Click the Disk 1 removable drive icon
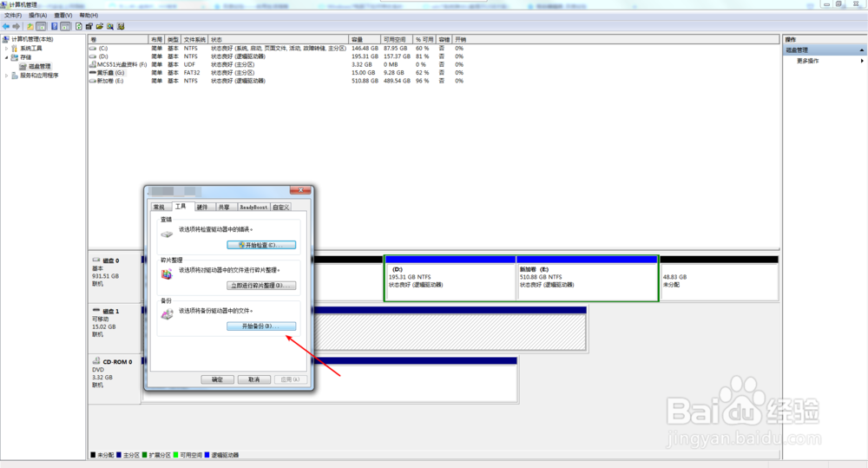This screenshot has width=868, height=468. (96, 311)
